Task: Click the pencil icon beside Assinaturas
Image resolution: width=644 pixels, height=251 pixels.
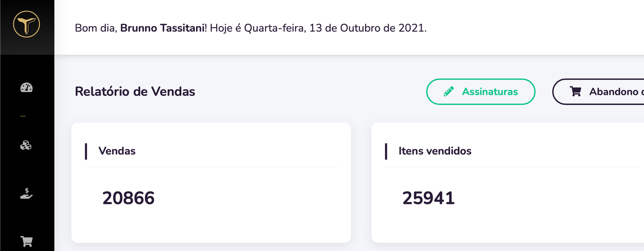Action: point(448,92)
